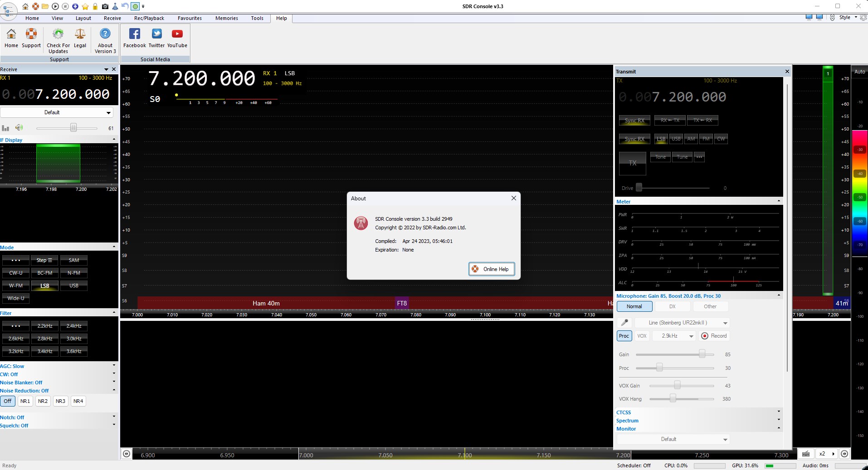868x470 pixels.
Task: Click the Online Help button in the About dialog
Action: coord(492,269)
